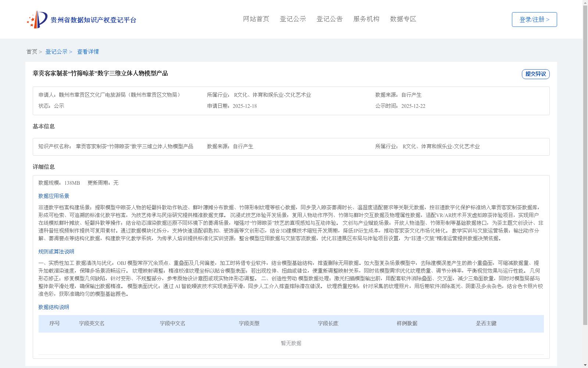
Task: Click the 详细信息 section heading
Action: 44,167
